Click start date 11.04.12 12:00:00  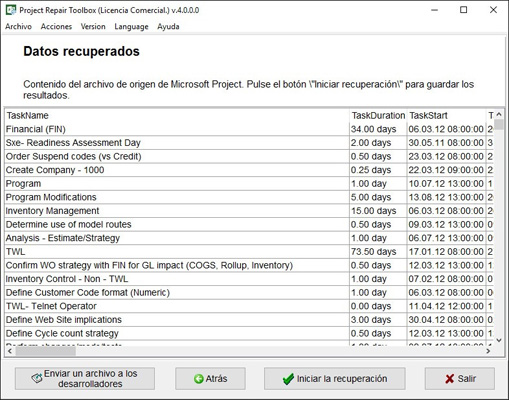click(x=447, y=306)
